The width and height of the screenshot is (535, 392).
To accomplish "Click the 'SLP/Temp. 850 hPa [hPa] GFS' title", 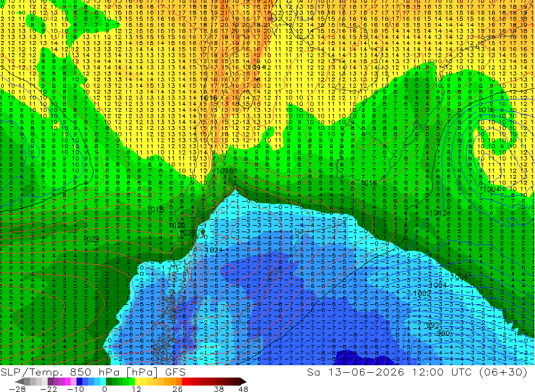I will (93, 372).
